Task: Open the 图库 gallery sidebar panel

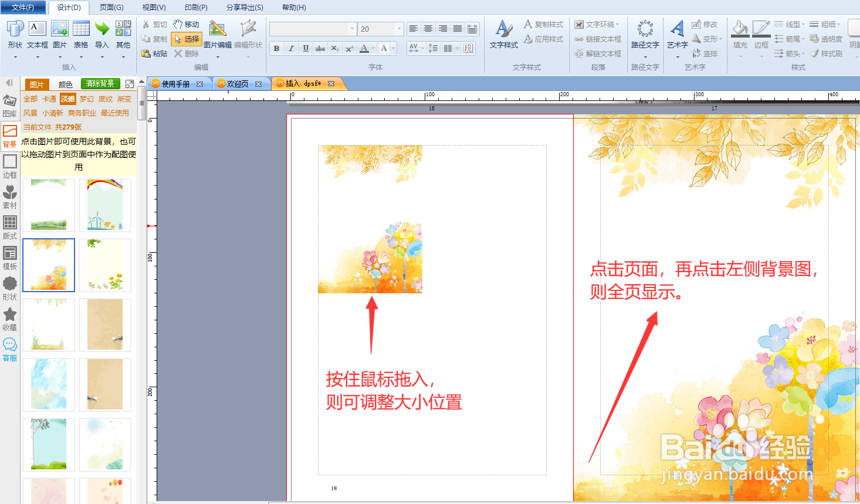Action: (10, 106)
